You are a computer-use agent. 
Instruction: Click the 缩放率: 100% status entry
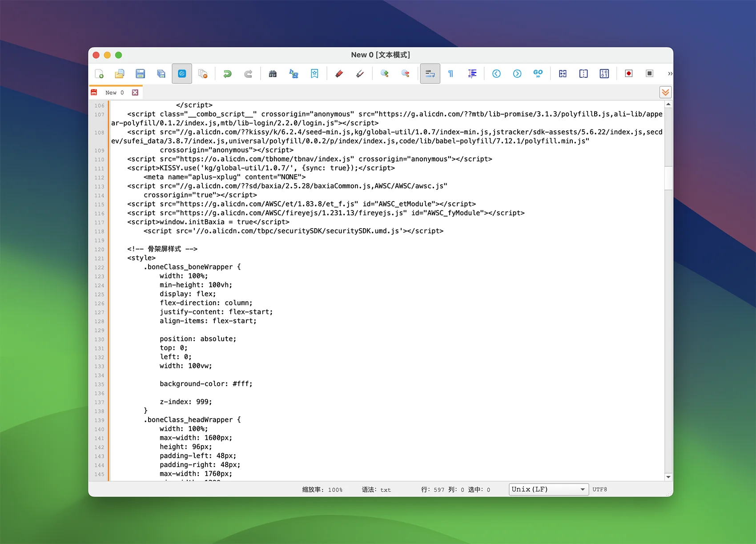click(322, 489)
